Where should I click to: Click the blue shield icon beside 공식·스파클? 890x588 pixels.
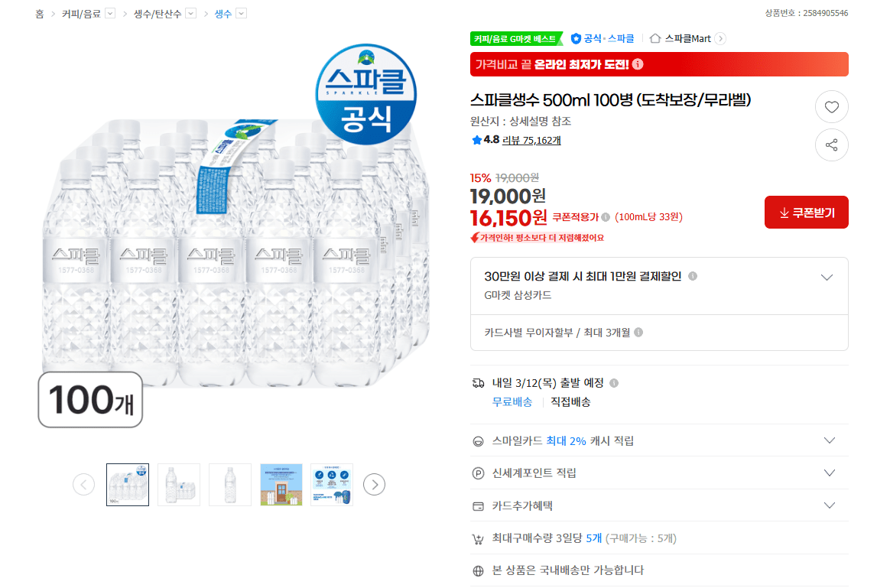[x=576, y=38]
